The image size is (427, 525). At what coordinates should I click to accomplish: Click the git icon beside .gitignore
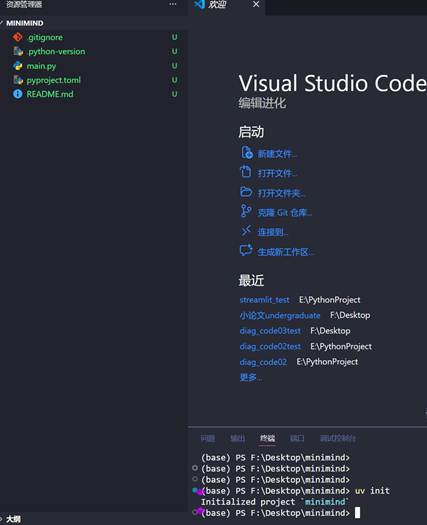[17, 37]
